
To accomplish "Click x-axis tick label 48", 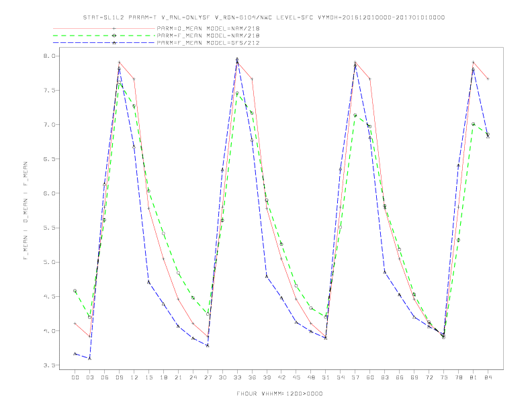I will pos(311,377).
